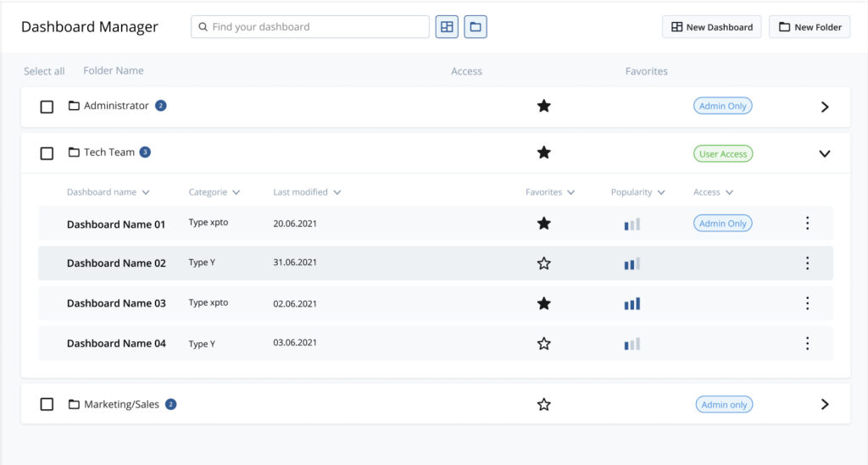The width and height of the screenshot is (868, 465).
Task: Click the Folder Name column header
Action: [x=114, y=70]
